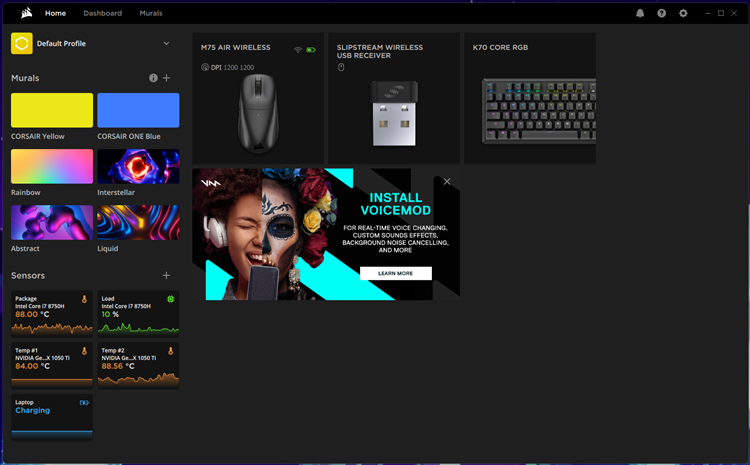Click the Temp #1 thermometer icon
The image size is (750, 465).
coord(84,351)
